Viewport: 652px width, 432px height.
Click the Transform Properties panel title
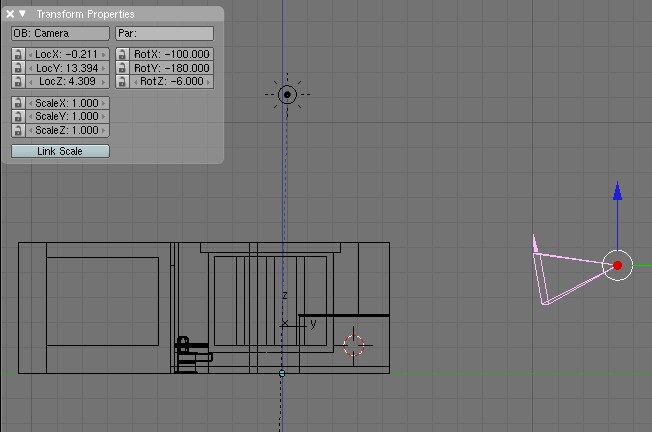click(86, 15)
